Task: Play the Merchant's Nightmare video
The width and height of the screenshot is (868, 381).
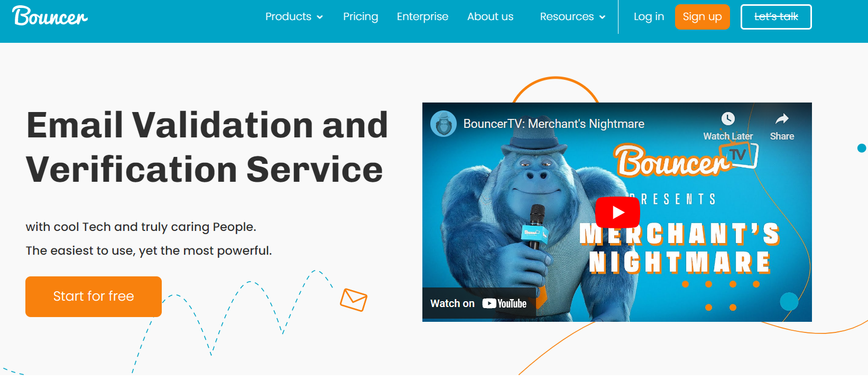Action: click(x=617, y=212)
